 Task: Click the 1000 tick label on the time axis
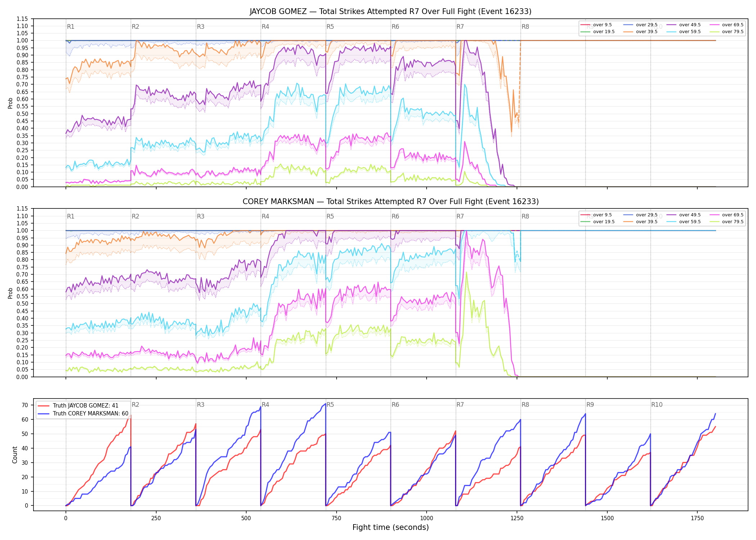(x=427, y=518)
